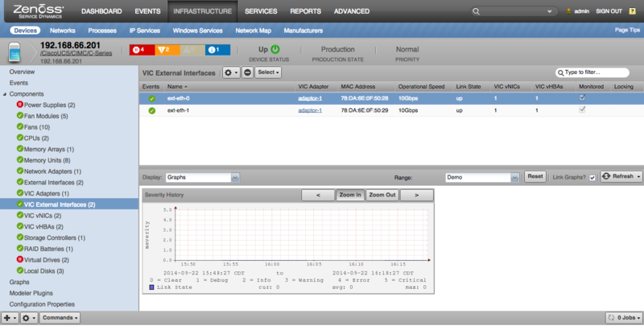Viewport: 644px width, 326px height.
Task: Click the Page Tips link
Action: click(x=627, y=30)
